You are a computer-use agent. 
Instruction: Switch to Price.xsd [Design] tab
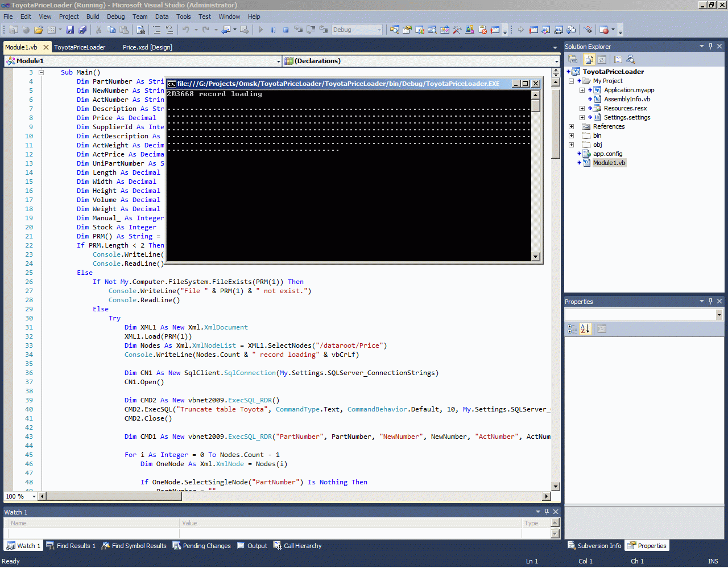147,47
